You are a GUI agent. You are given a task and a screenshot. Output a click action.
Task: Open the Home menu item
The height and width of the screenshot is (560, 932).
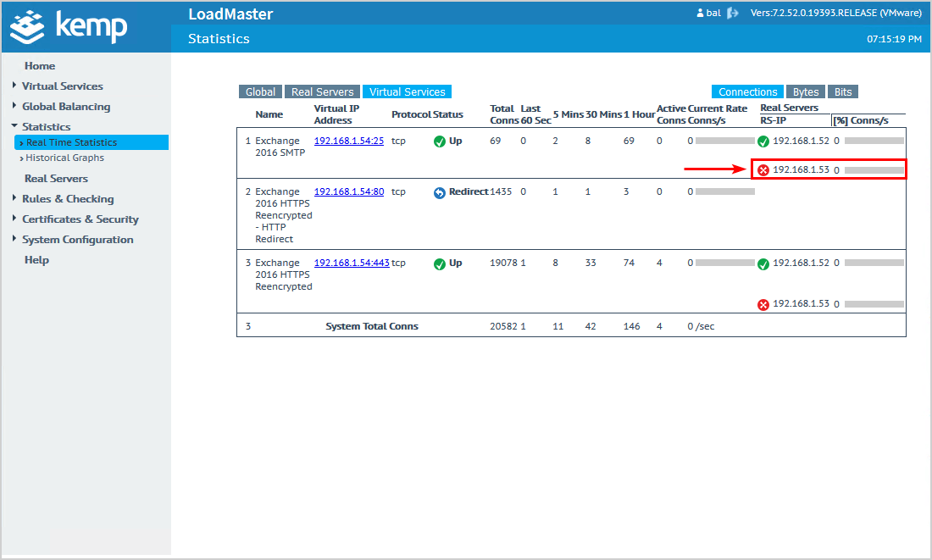pos(40,66)
